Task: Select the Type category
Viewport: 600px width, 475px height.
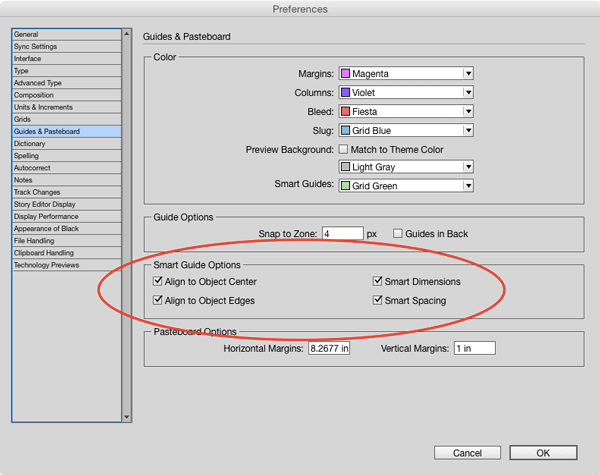Action: pos(67,71)
